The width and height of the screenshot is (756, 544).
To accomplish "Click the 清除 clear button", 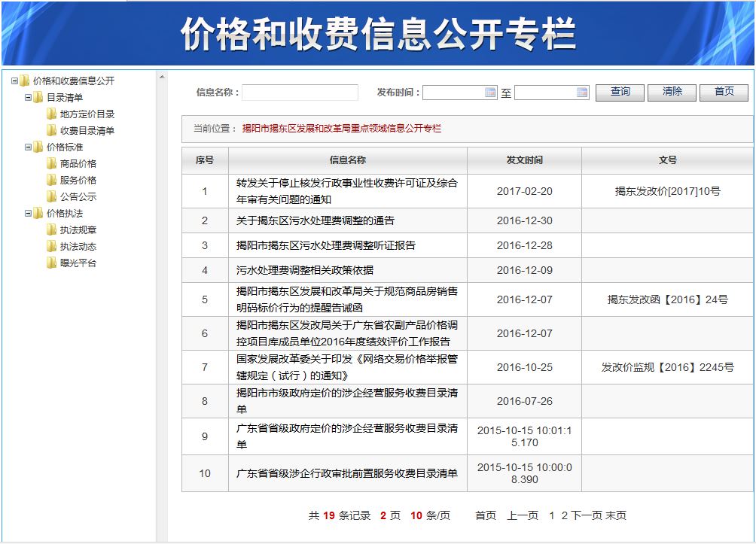I will pyautogui.click(x=672, y=92).
